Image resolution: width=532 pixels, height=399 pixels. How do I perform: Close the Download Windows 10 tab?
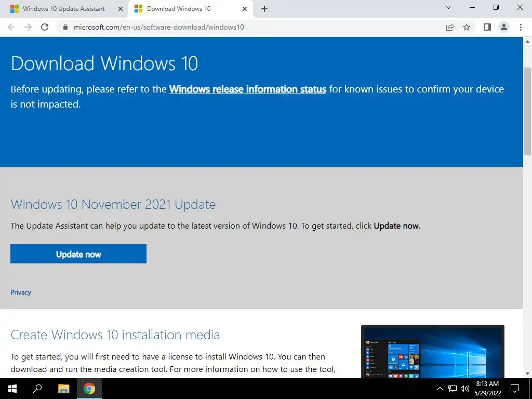point(245,9)
